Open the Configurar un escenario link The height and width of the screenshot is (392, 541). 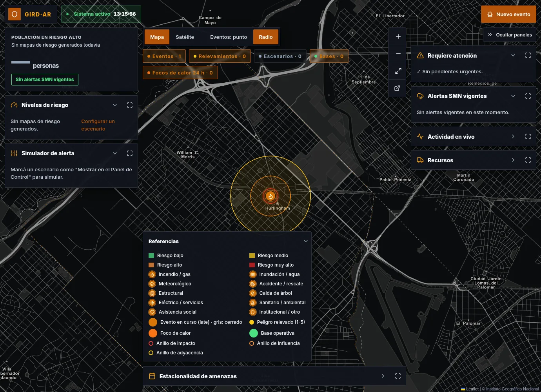(98, 125)
